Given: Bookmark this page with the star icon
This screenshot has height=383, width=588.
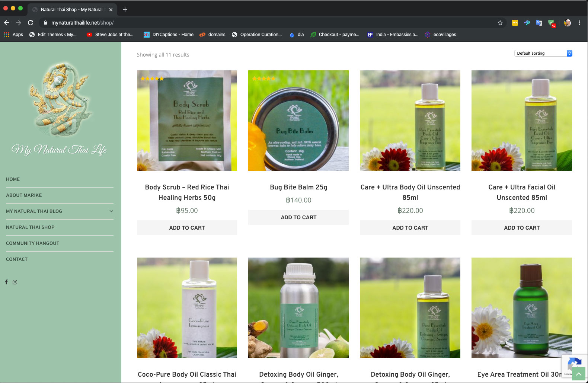Looking at the screenshot, I should coord(500,23).
